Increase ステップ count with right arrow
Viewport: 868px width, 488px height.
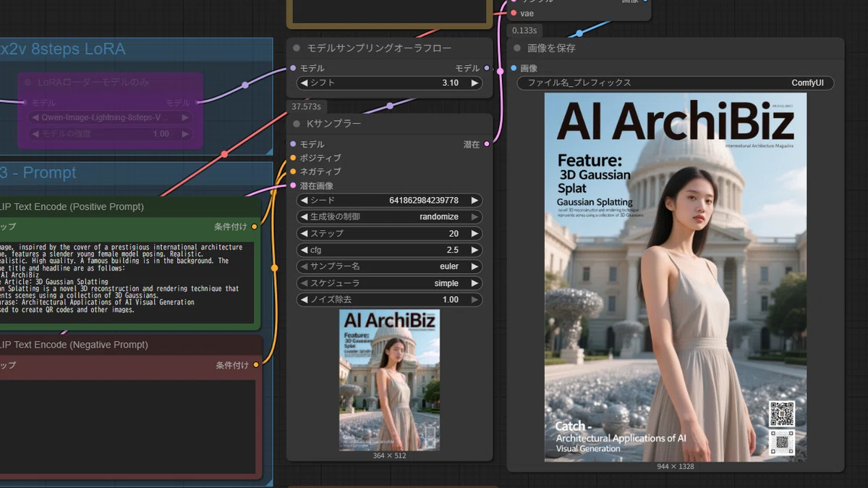coord(475,233)
